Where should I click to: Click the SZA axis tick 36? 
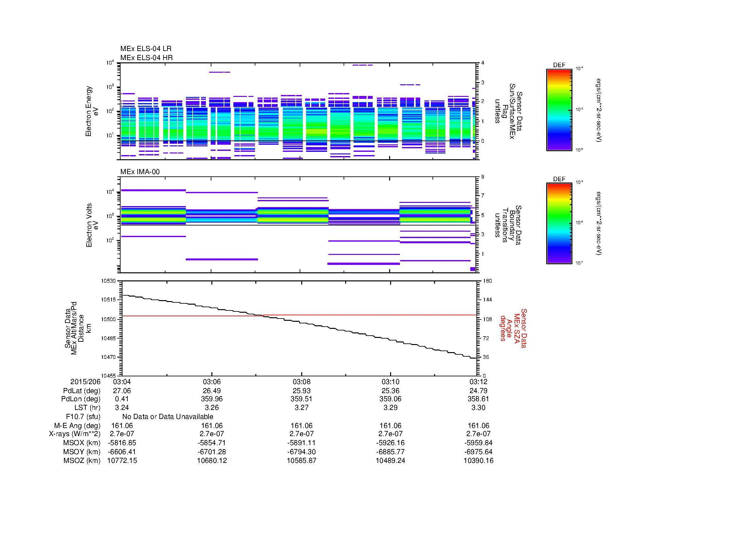coord(486,357)
